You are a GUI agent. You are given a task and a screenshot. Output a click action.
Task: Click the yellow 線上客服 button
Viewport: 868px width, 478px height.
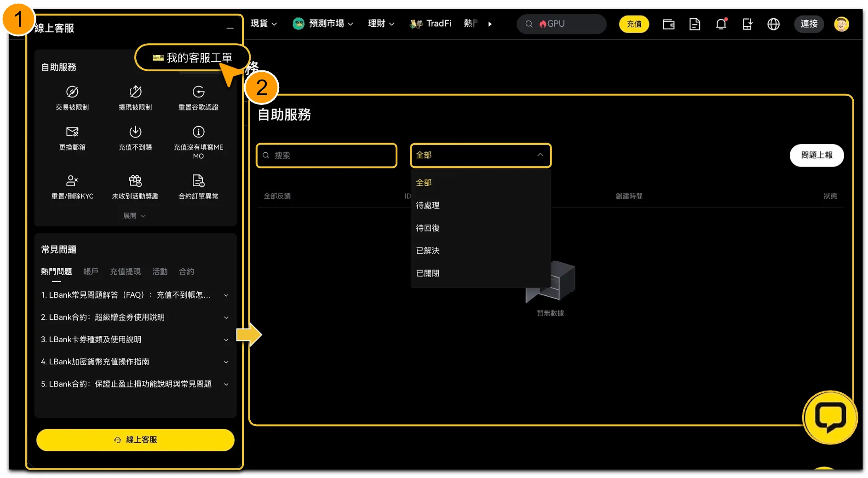point(135,440)
